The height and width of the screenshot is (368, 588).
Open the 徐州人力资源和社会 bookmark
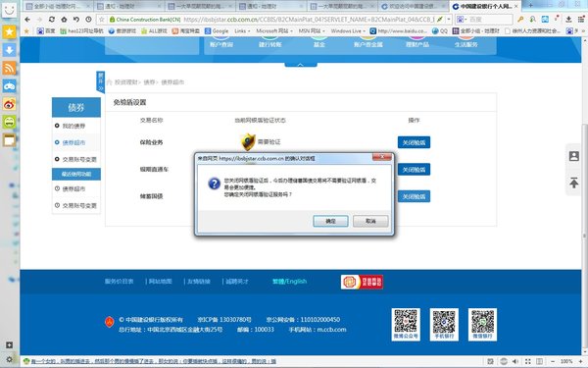(x=532, y=31)
